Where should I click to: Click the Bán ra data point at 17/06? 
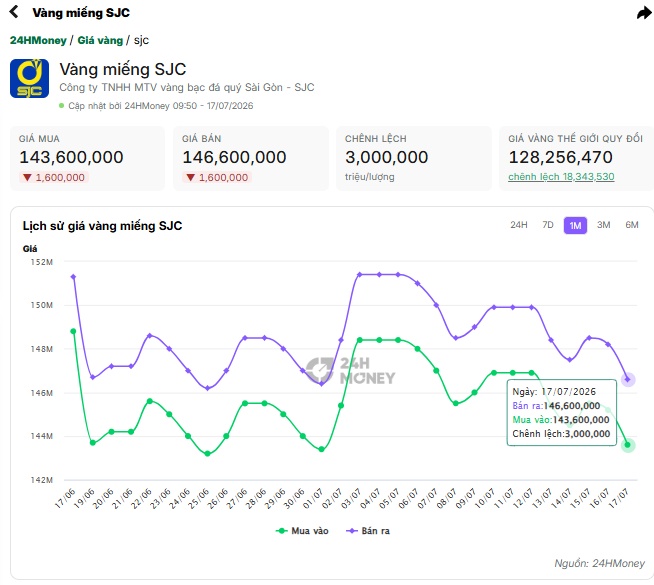[x=73, y=277]
